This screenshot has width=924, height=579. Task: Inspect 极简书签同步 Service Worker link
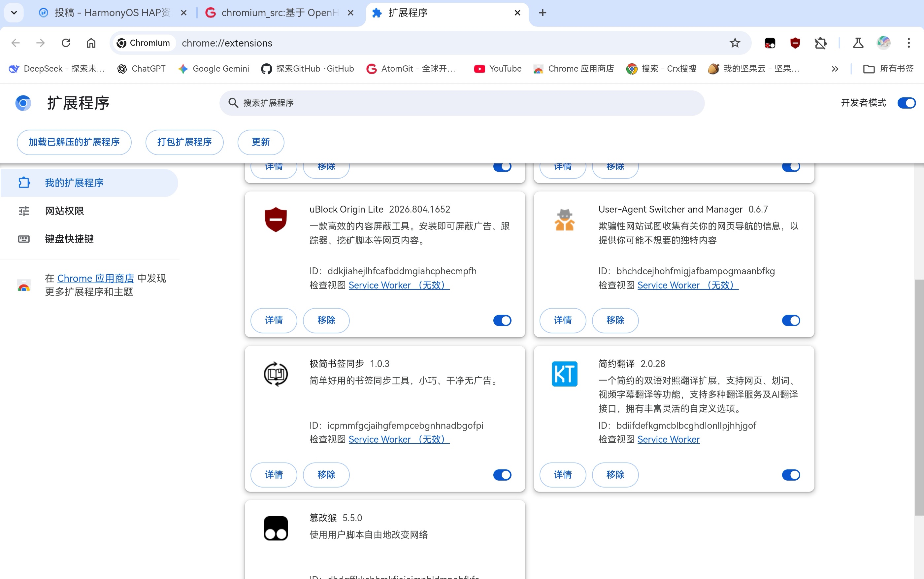pos(399,440)
